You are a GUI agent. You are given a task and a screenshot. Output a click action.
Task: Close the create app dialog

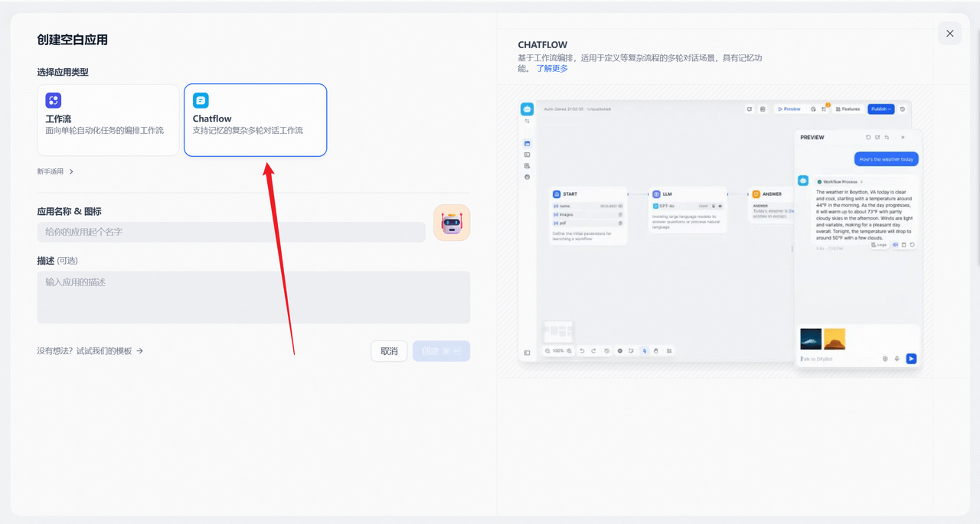tap(949, 34)
